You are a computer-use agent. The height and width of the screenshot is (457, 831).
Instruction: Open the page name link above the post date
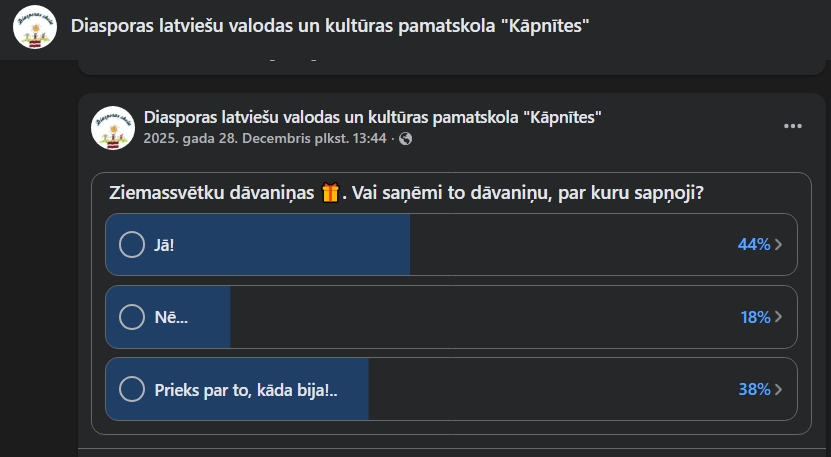click(372, 117)
